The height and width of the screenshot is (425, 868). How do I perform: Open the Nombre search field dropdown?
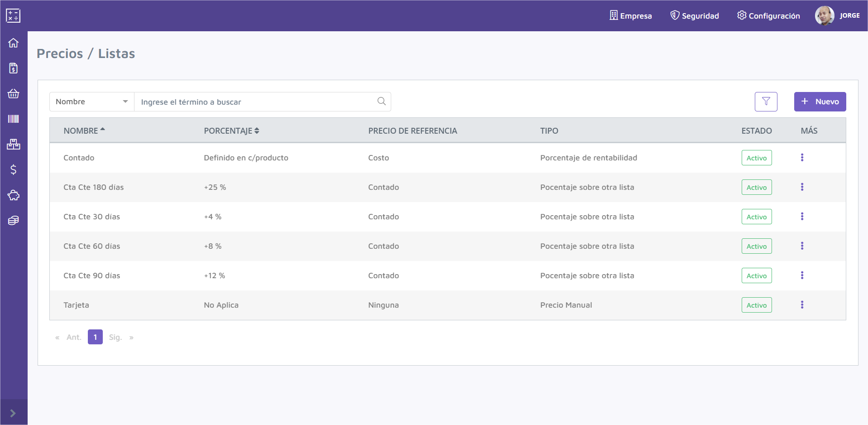pyautogui.click(x=92, y=101)
